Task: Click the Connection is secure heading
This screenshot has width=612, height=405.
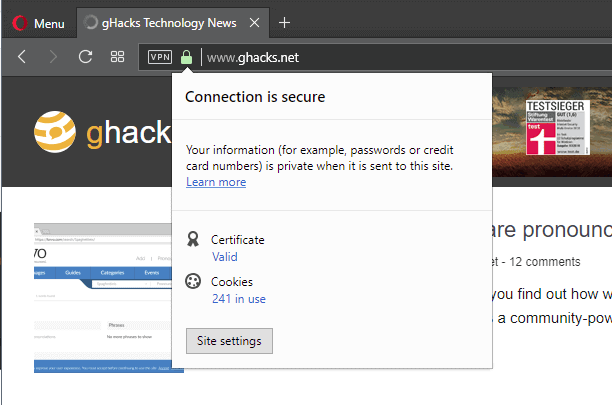Action: tap(255, 97)
